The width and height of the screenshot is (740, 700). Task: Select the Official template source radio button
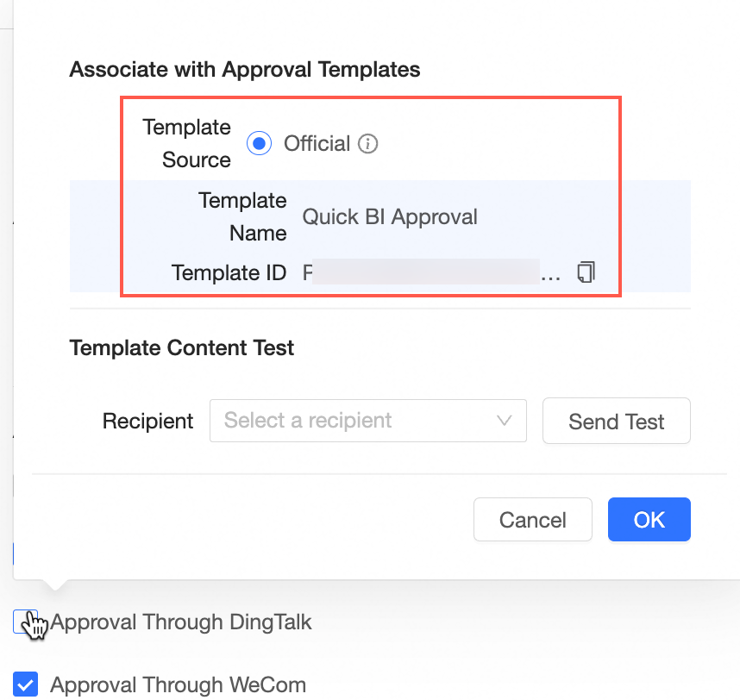point(260,144)
